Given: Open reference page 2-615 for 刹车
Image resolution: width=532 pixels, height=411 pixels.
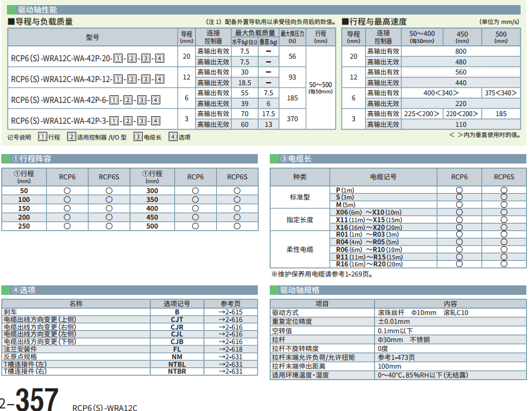Looking at the screenshot, I should tap(231, 312).
